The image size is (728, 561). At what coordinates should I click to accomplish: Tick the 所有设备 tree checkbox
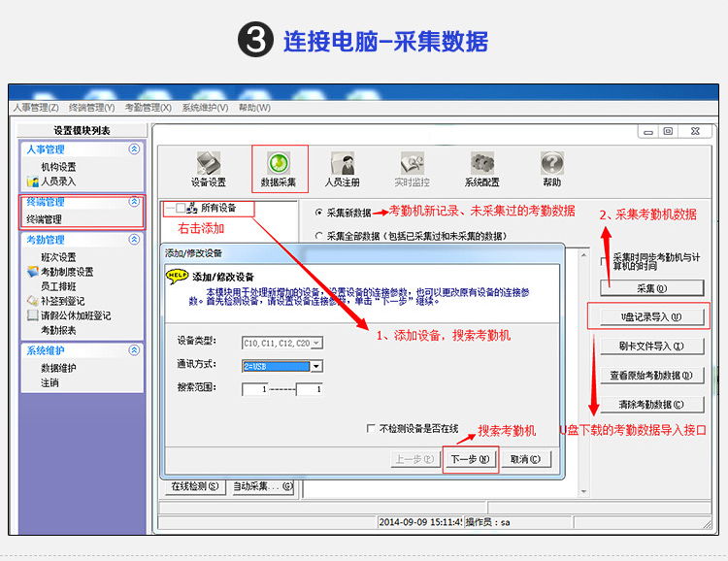181,208
